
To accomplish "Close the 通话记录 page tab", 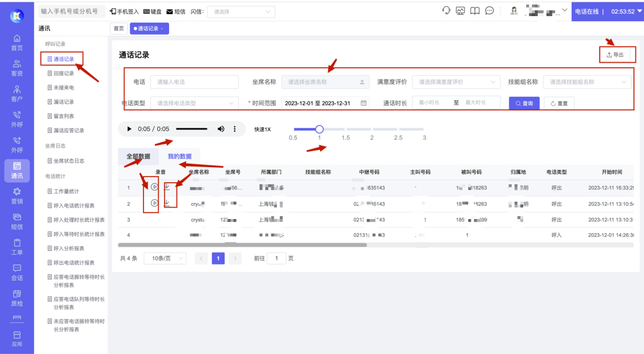I will tap(162, 29).
